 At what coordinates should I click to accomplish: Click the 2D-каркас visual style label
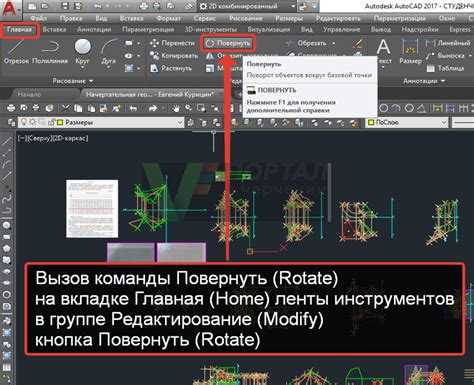[70, 138]
